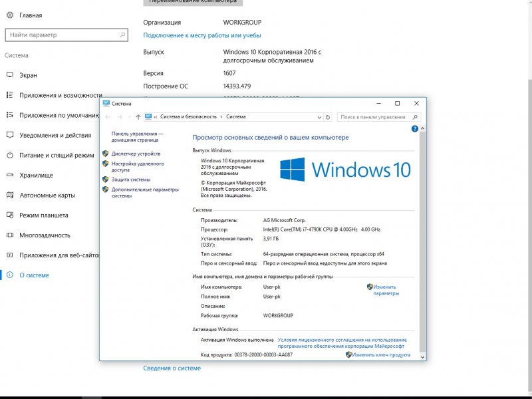Screen dimensions: 532x399
Task: Click the Система window title bar icon
Action: (106, 104)
